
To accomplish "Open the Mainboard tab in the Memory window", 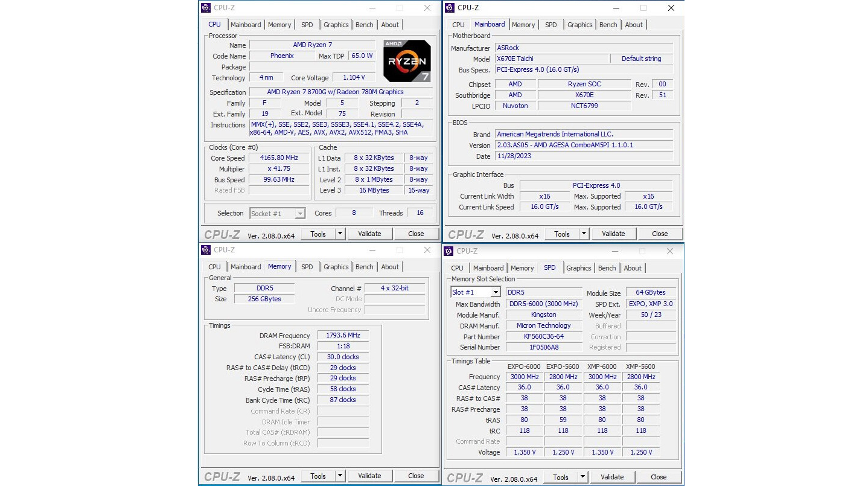I will click(x=246, y=267).
